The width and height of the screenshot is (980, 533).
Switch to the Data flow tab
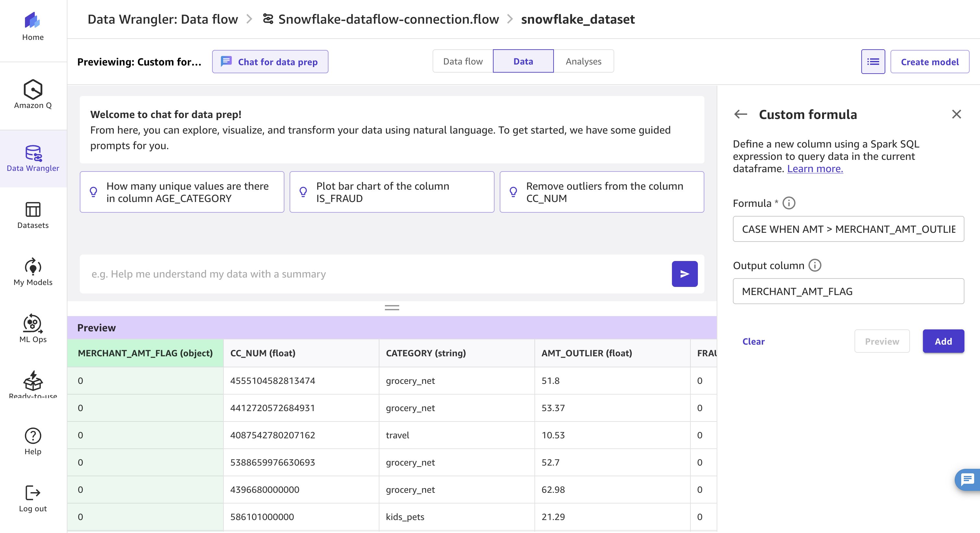click(x=463, y=61)
